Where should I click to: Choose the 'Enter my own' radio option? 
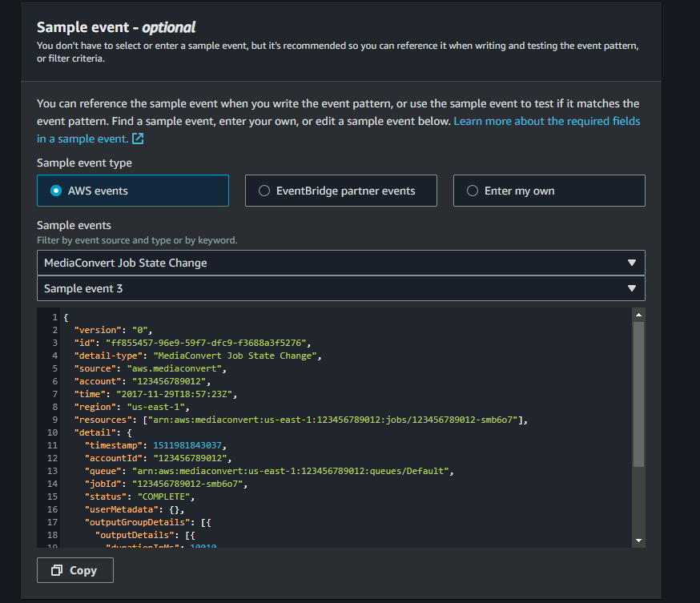point(473,191)
